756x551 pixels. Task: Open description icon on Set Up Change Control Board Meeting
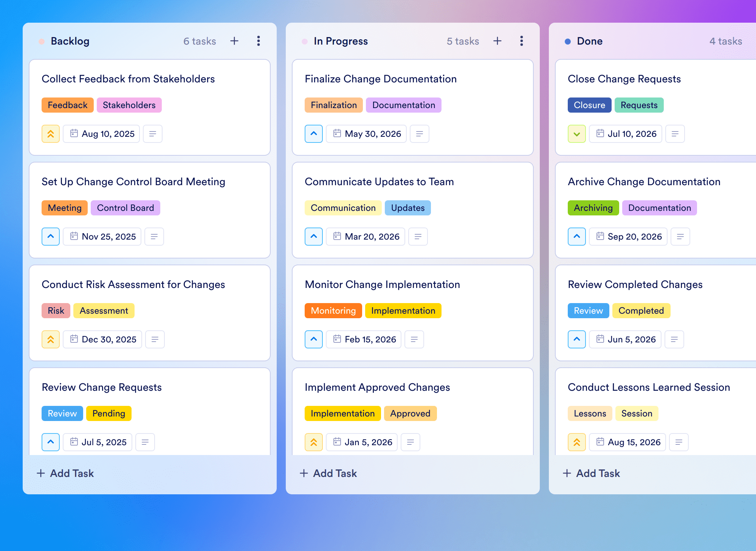click(x=154, y=237)
